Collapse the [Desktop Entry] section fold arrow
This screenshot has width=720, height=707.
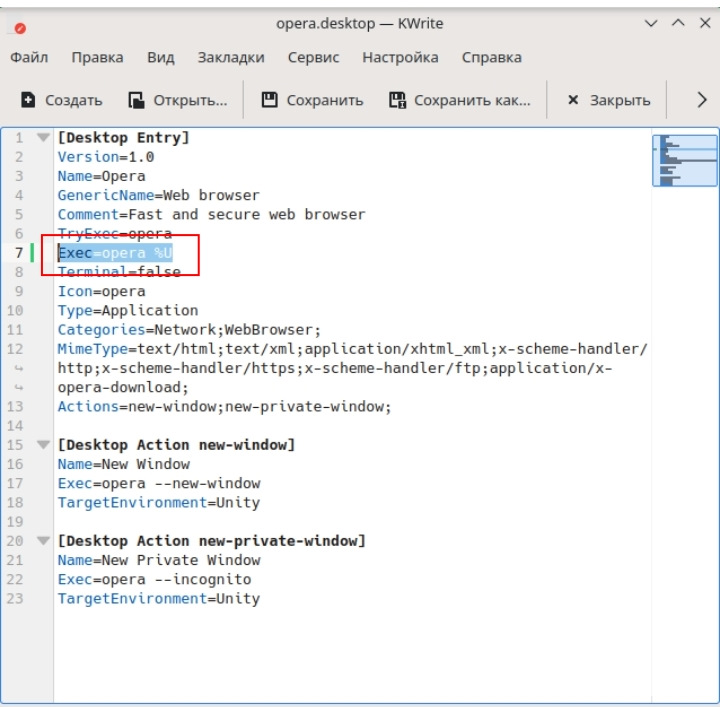coord(42,138)
